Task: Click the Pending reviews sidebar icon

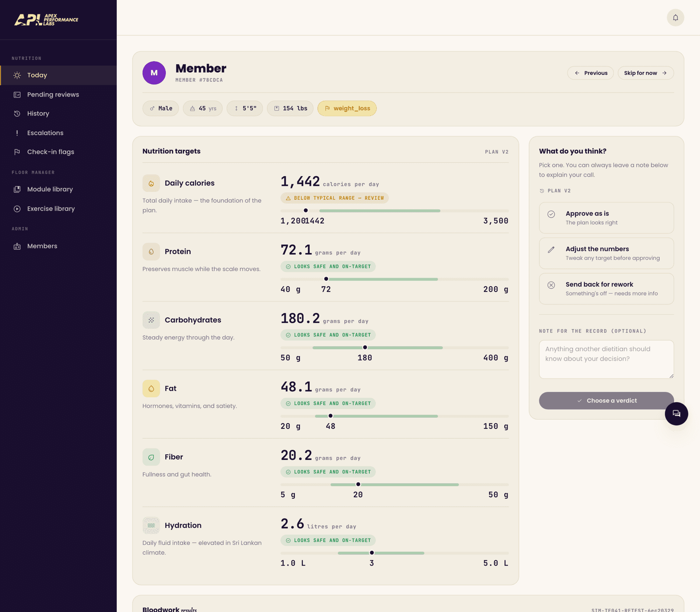Action: 17,94
